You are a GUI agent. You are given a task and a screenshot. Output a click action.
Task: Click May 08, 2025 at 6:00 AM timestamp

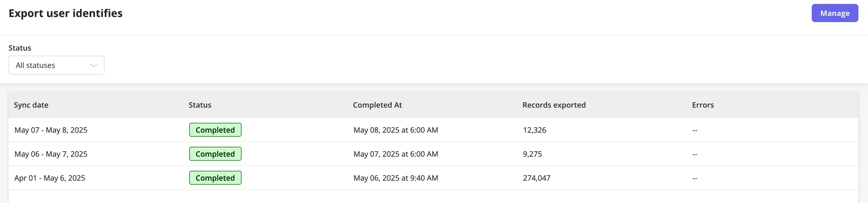point(396,130)
